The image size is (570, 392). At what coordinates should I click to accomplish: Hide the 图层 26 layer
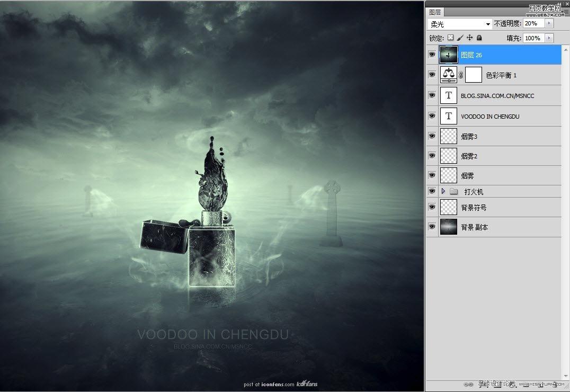pyautogui.click(x=432, y=55)
